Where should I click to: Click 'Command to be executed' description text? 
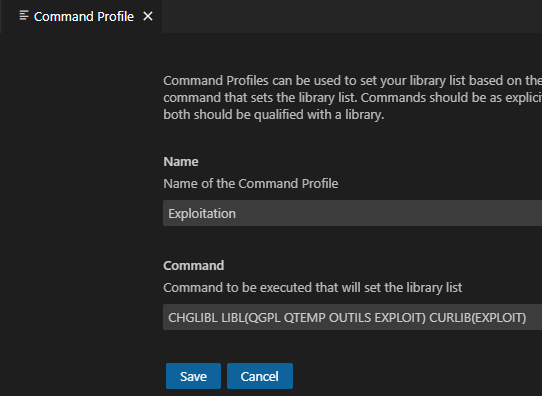pos(312,287)
